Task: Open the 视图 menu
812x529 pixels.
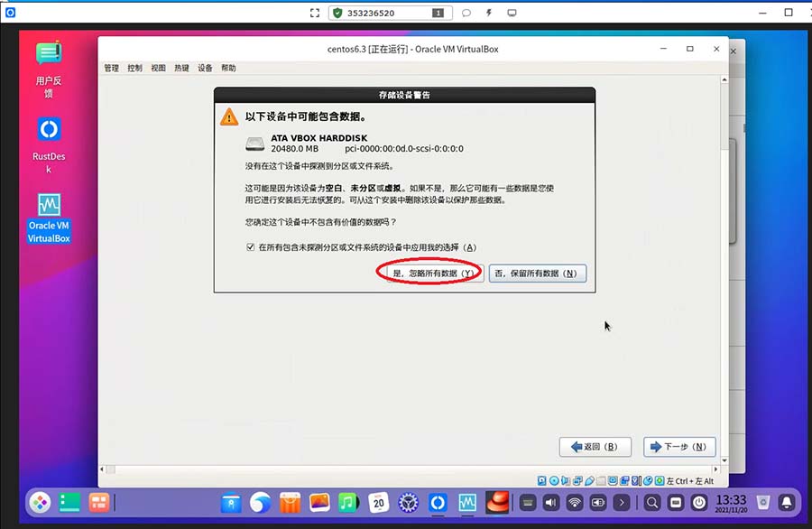Action: click(x=158, y=68)
